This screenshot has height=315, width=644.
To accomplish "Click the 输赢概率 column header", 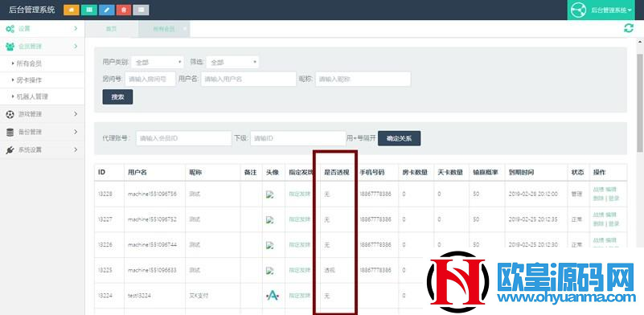I will coord(486,173).
